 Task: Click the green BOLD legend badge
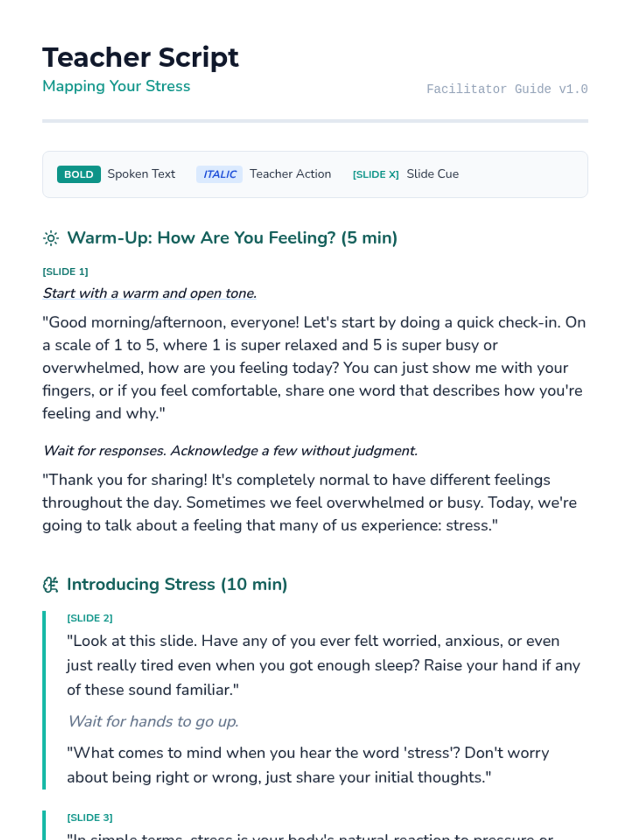(79, 174)
